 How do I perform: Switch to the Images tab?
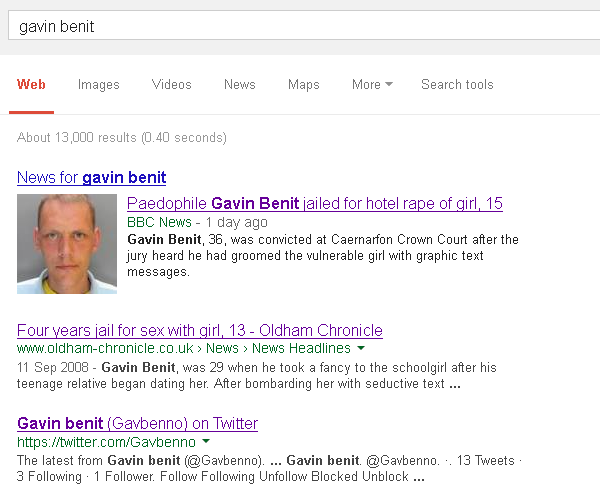tap(99, 84)
